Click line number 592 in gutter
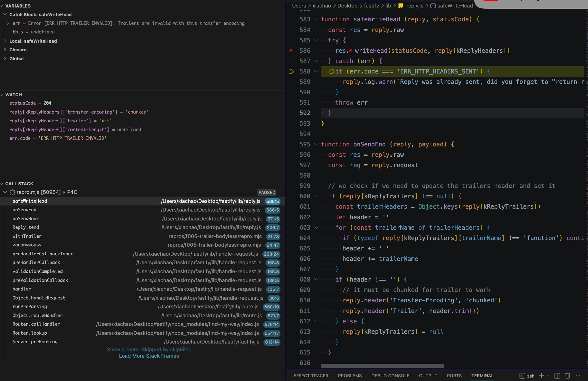588x381 pixels. tap(305, 113)
